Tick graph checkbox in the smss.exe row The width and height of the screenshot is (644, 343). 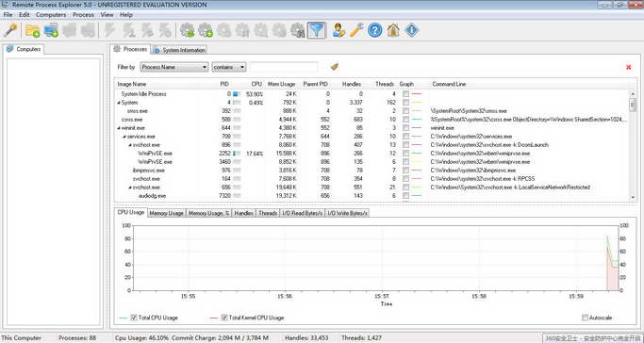(x=405, y=111)
